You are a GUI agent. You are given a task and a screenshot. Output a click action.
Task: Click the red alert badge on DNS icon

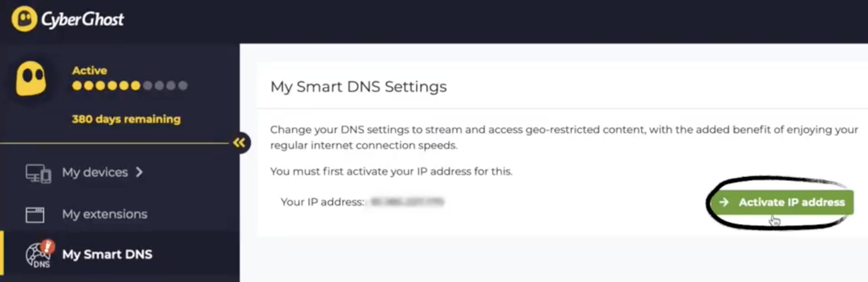[x=47, y=246]
